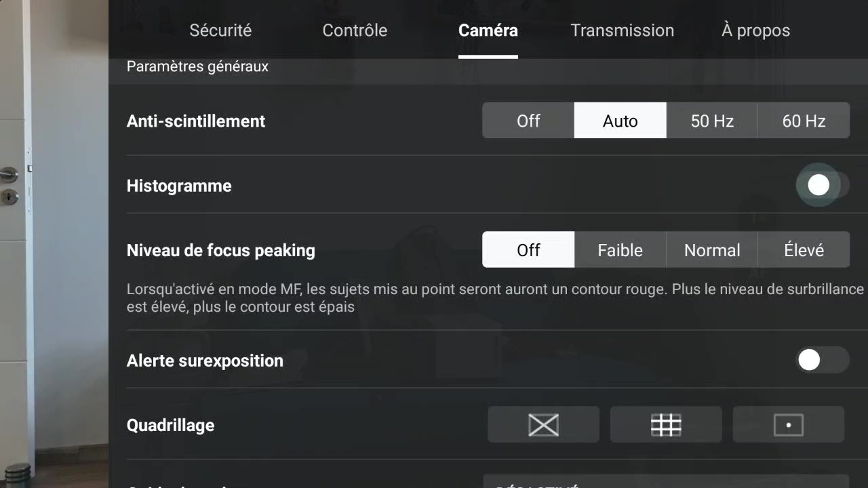Set focus peaking level to Normal

[x=712, y=249]
